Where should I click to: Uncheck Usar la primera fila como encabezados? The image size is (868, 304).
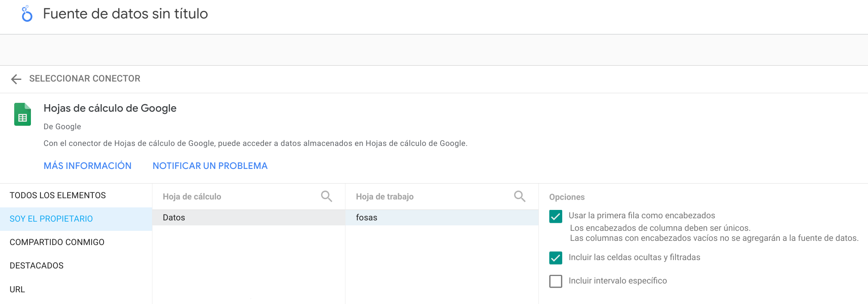click(x=556, y=216)
